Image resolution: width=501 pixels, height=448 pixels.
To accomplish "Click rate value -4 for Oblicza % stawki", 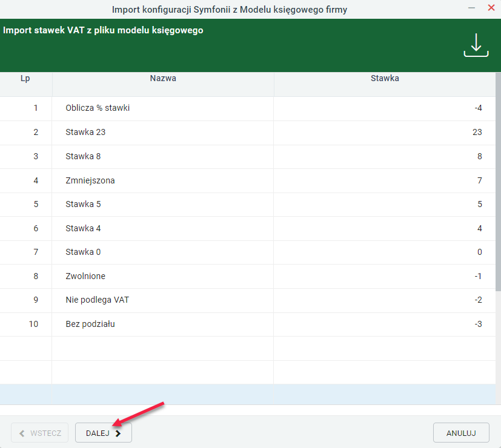I will [x=478, y=108].
